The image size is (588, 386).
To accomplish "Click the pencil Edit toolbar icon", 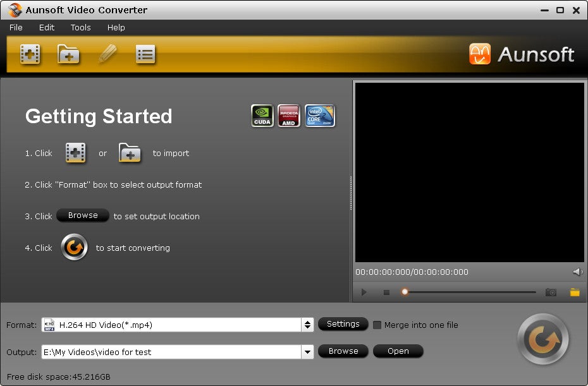I will click(x=107, y=54).
